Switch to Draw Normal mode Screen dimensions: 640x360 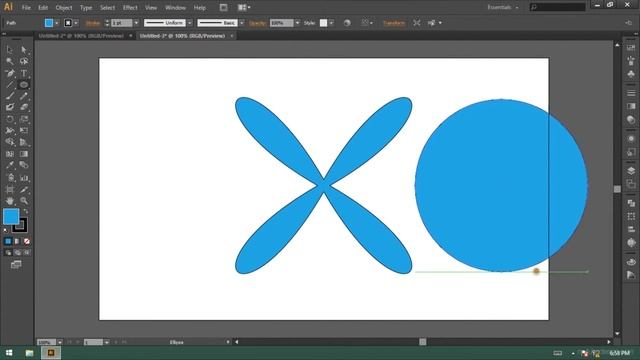coord(8,253)
